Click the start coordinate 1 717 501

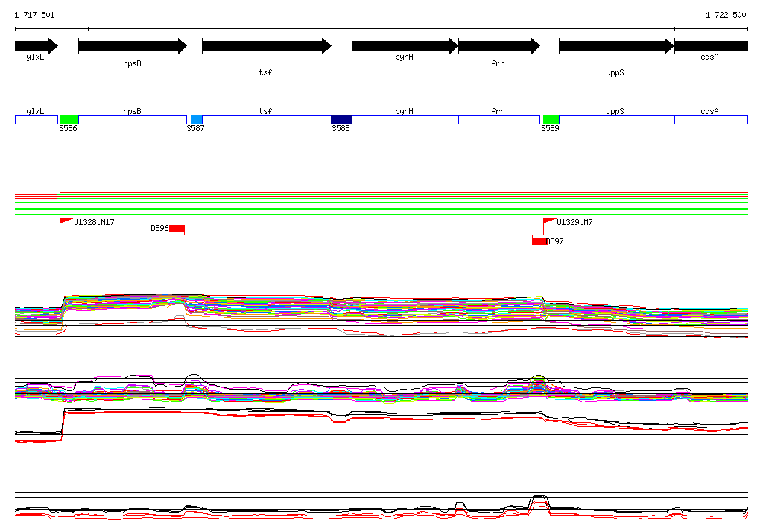34,15
